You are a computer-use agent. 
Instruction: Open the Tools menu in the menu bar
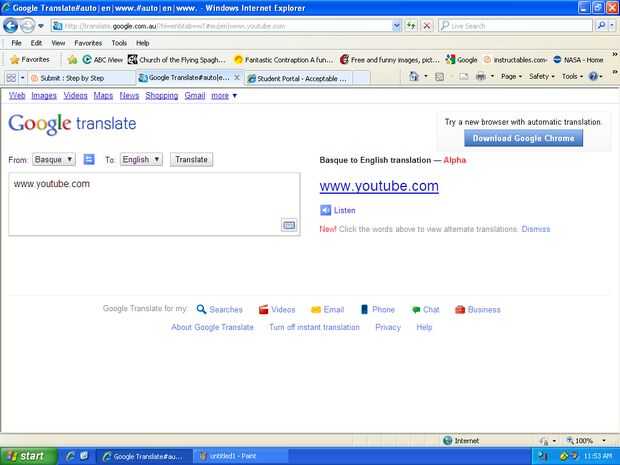point(119,43)
